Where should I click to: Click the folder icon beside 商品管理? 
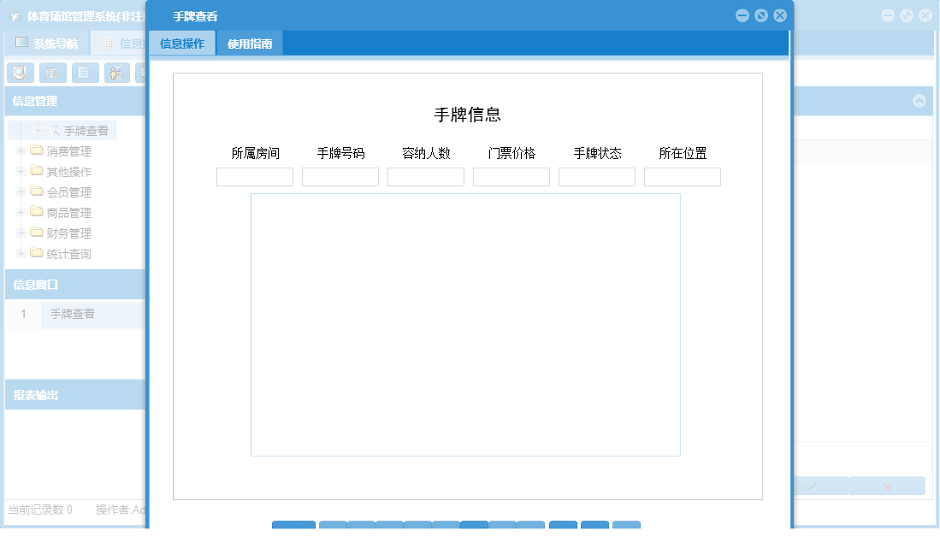pos(37,212)
